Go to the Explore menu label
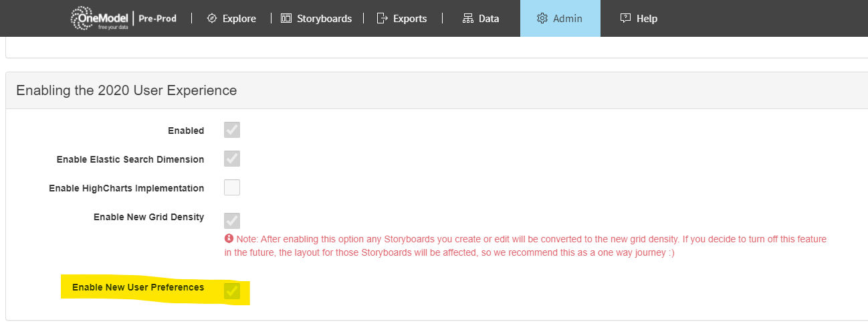This screenshot has width=868, height=326. [239, 19]
